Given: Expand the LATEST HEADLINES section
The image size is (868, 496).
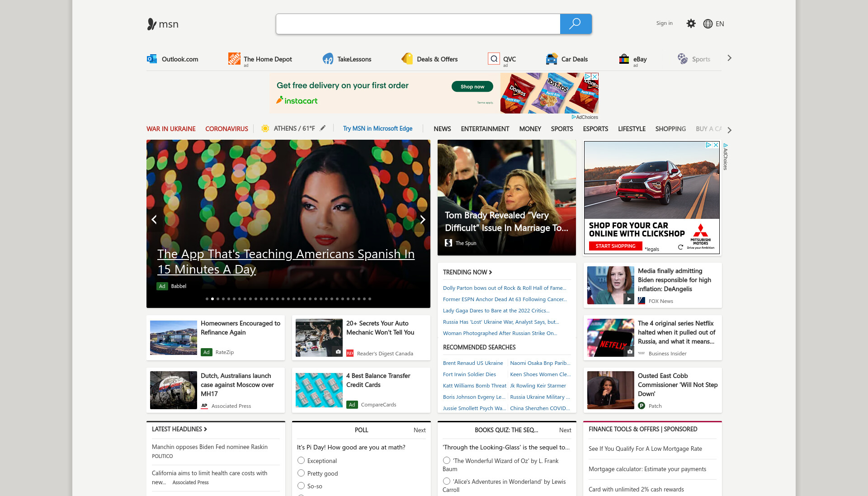Looking at the screenshot, I should point(179,429).
